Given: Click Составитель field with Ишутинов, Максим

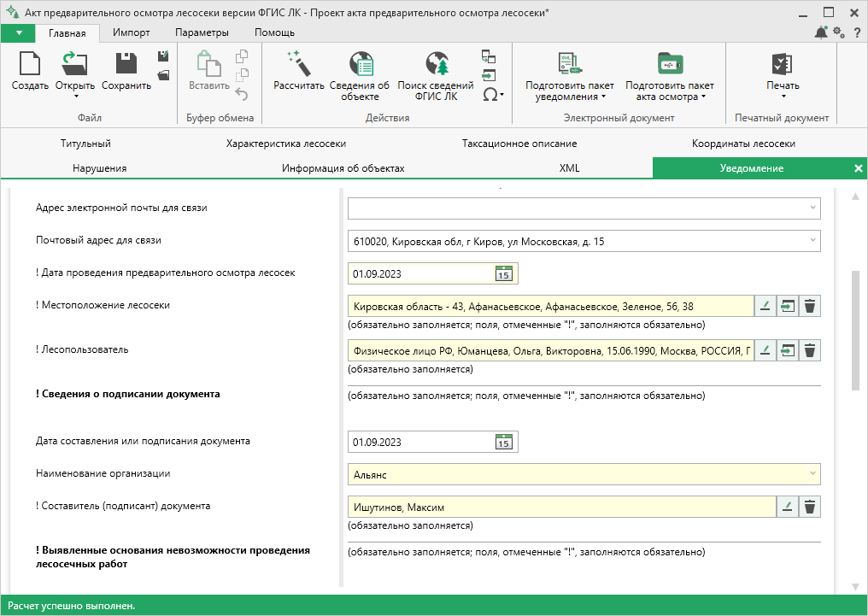Looking at the screenshot, I should click(562, 507).
